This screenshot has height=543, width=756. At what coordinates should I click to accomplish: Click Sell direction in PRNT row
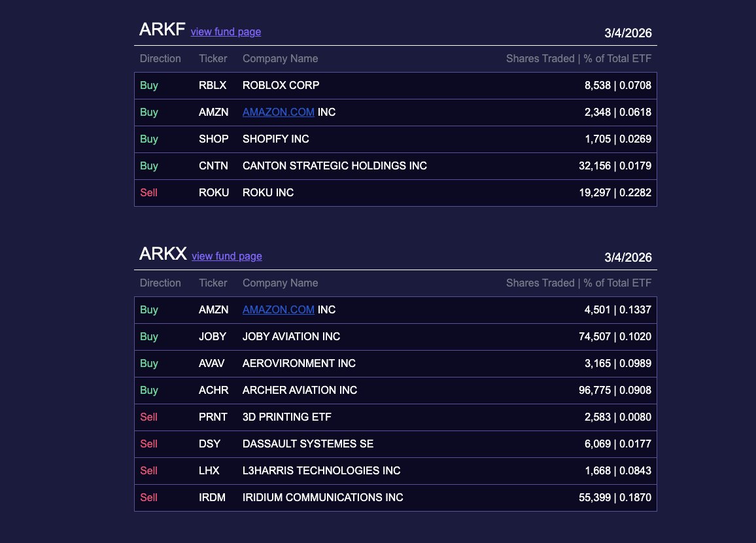click(148, 417)
